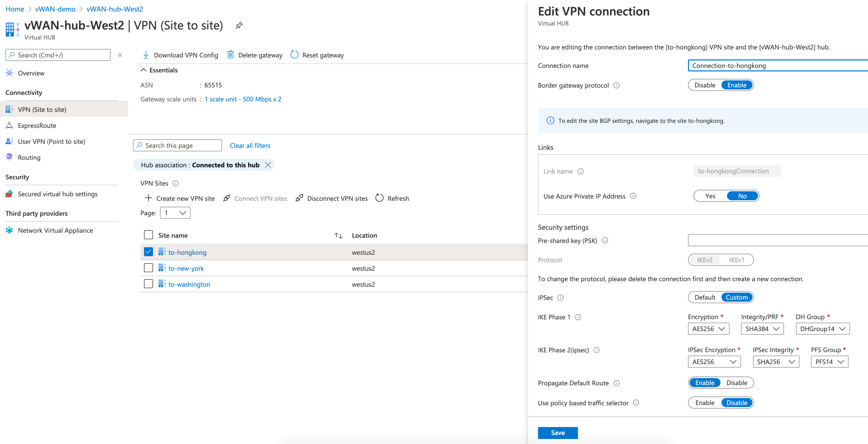Click the policy based traffic selector info icon

pyautogui.click(x=636, y=403)
